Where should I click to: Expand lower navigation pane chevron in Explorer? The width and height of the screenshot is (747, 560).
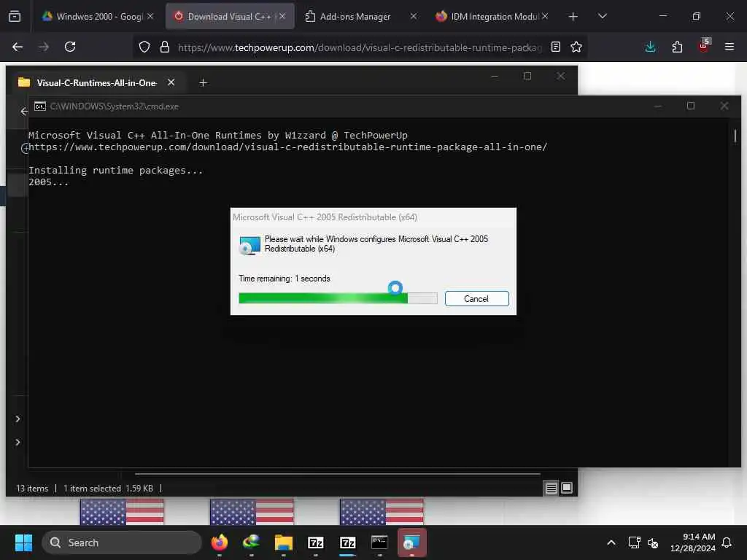click(18, 443)
